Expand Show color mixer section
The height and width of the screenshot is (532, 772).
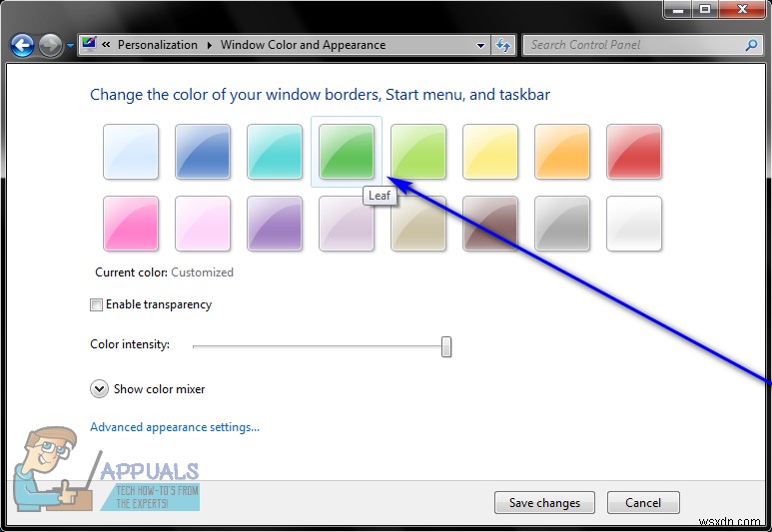[x=99, y=389]
